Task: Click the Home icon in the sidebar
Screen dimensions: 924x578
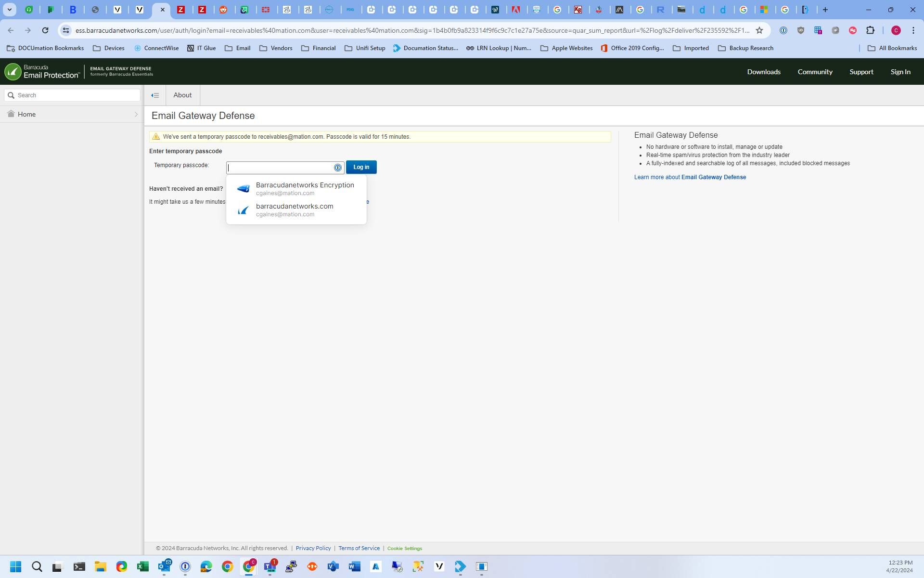Action: click(x=11, y=114)
